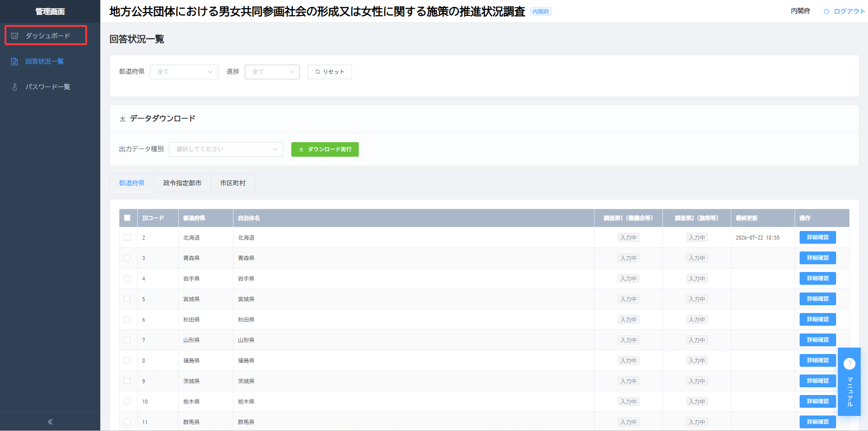Collapse the sidebar with double-chevron icon
Viewport: 868px width, 431px height.
click(x=50, y=422)
